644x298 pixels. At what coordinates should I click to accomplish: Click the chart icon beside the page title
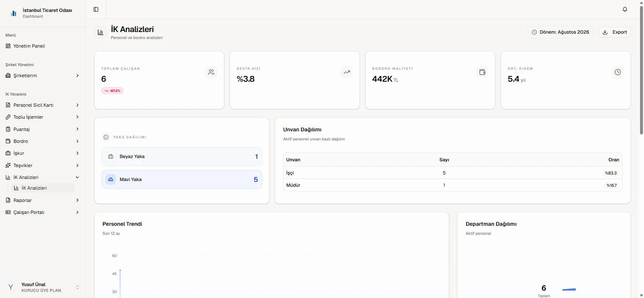tap(101, 32)
